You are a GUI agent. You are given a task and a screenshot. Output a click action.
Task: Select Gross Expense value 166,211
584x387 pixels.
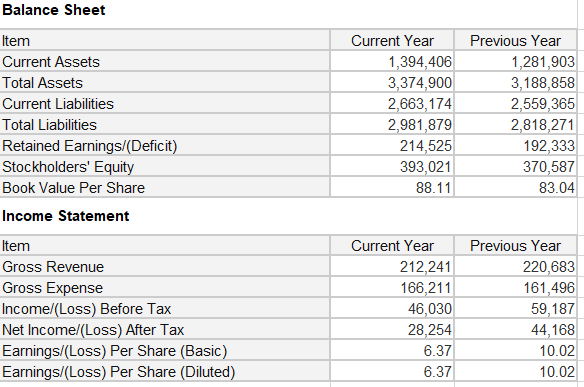click(426, 288)
